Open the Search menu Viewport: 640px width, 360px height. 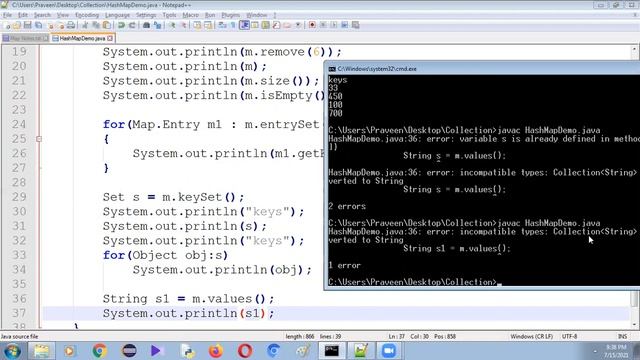click(42, 15)
